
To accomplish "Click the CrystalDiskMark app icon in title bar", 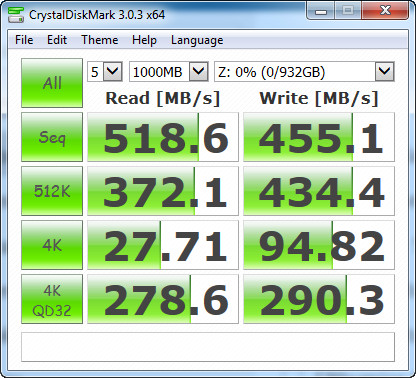I will click(x=16, y=15).
